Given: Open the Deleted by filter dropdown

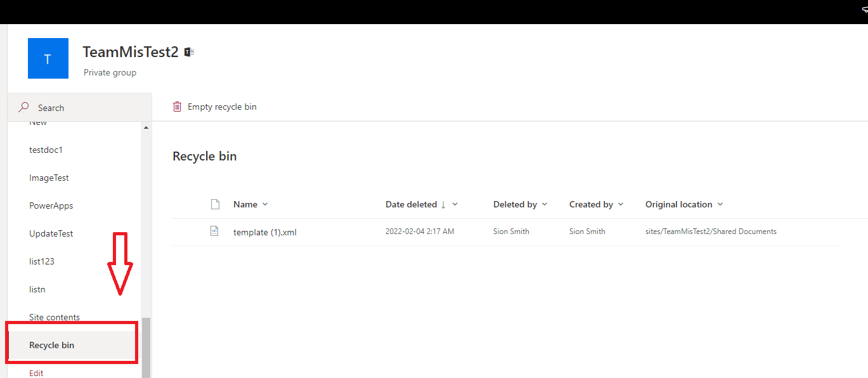Looking at the screenshot, I should point(545,204).
